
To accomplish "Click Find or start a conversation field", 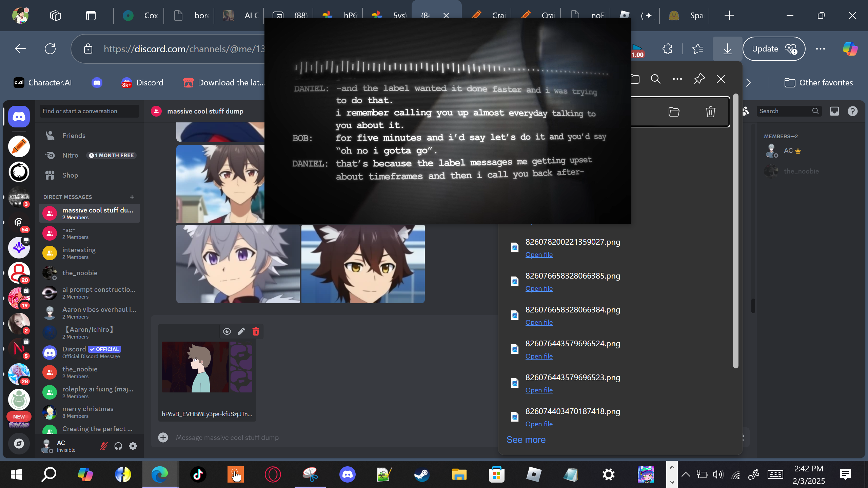I will 90,111.
